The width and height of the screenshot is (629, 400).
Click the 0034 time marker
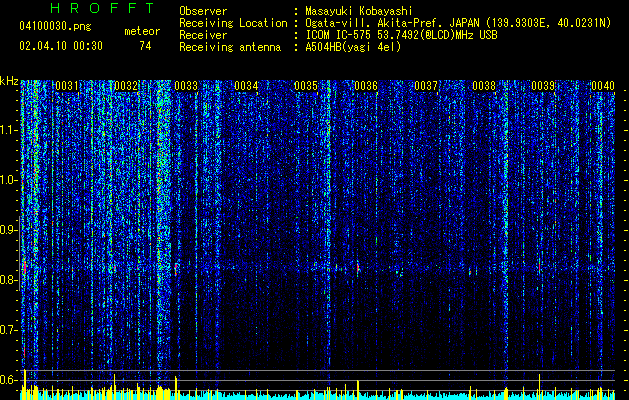pos(246,86)
